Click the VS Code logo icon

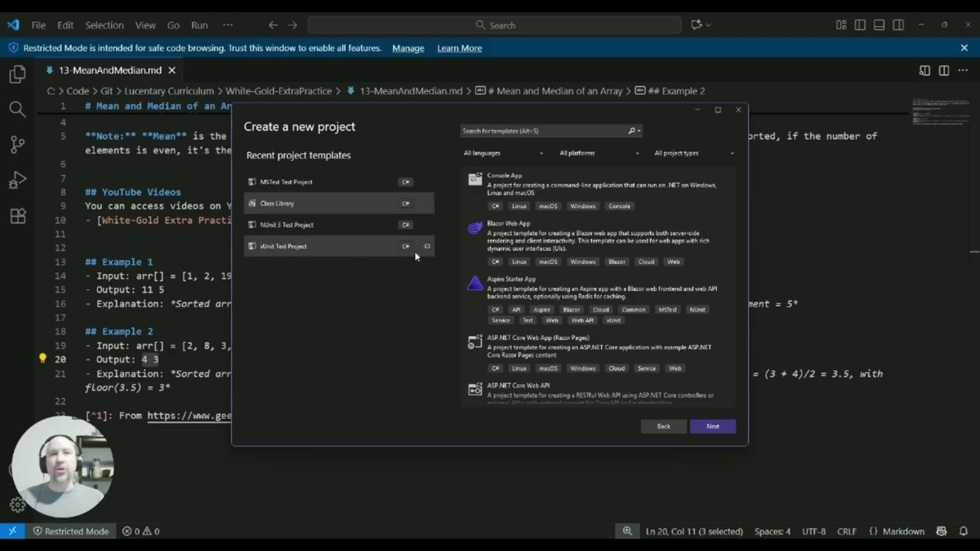point(13,24)
